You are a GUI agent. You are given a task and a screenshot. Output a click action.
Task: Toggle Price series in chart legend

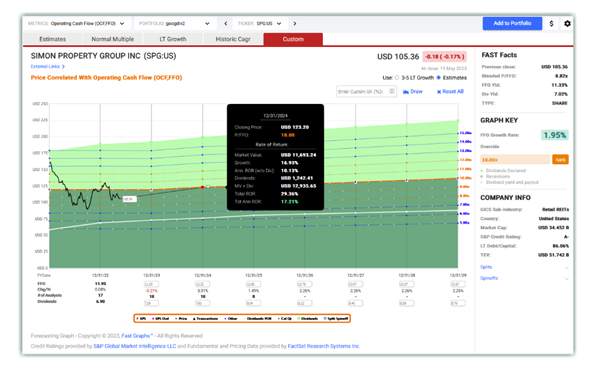tap(181, 319)
